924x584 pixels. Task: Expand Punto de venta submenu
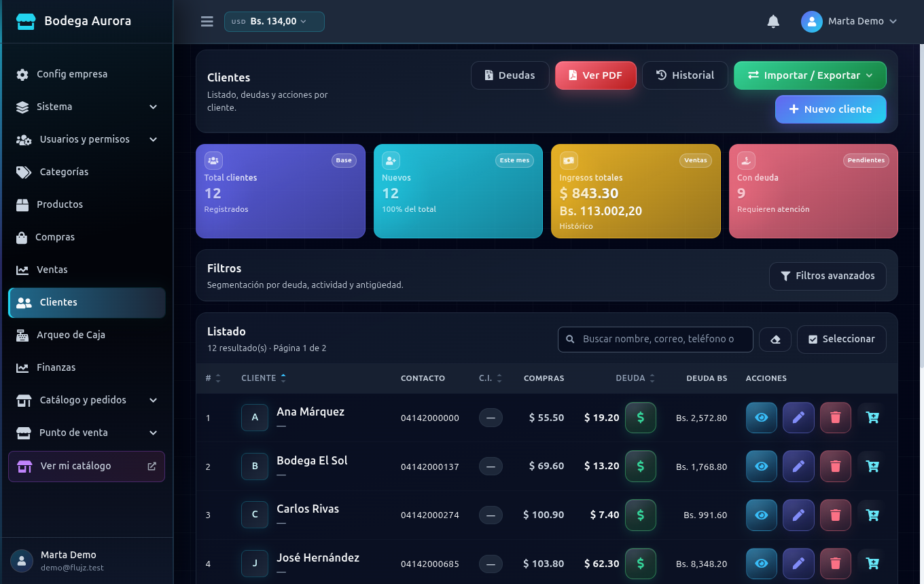coord(87,433)
